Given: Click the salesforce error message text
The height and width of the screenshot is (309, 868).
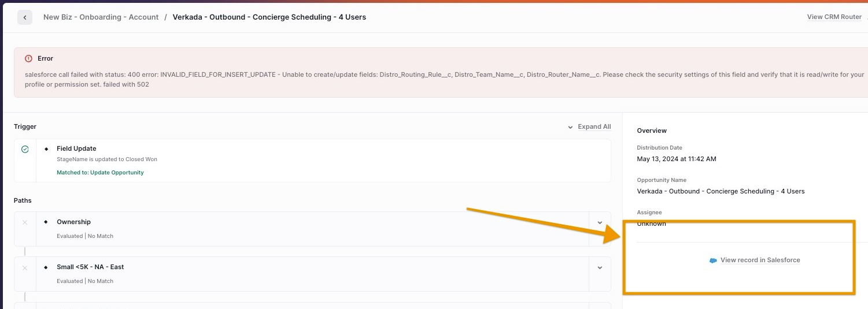Looking at the screenshot, I should tap(445, 80).
